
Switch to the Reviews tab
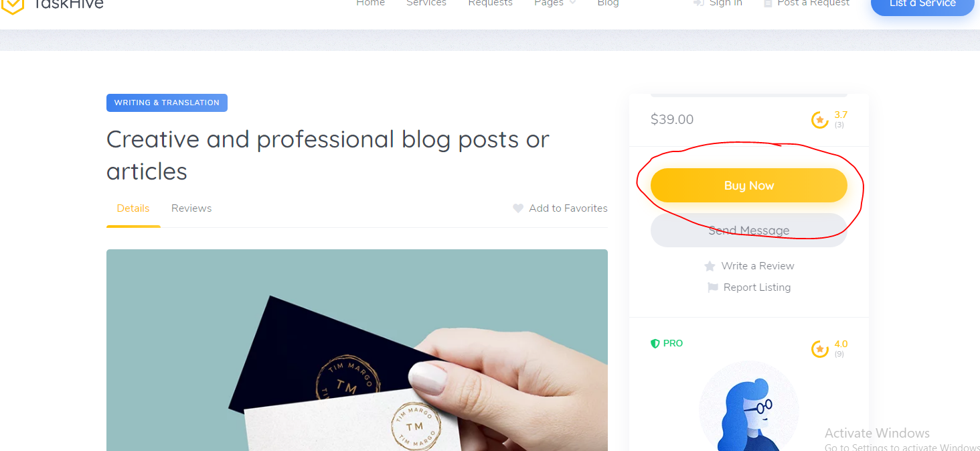[191, 208]
